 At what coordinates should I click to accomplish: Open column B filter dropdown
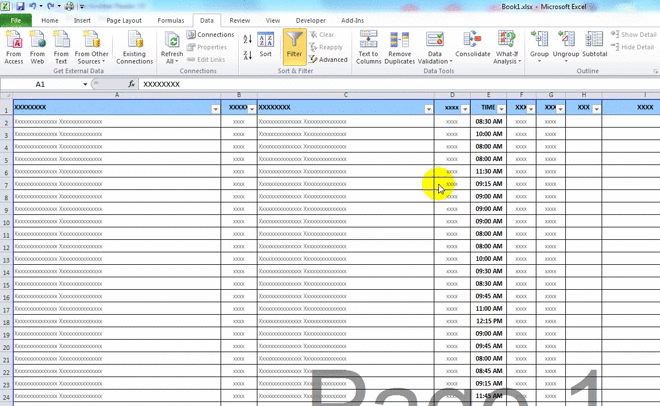(x=252, y=109)
